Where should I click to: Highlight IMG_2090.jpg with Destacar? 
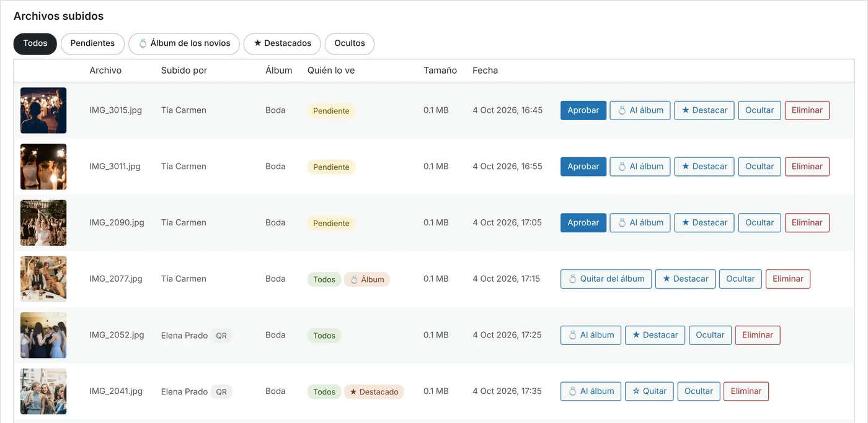coord(704,223)
